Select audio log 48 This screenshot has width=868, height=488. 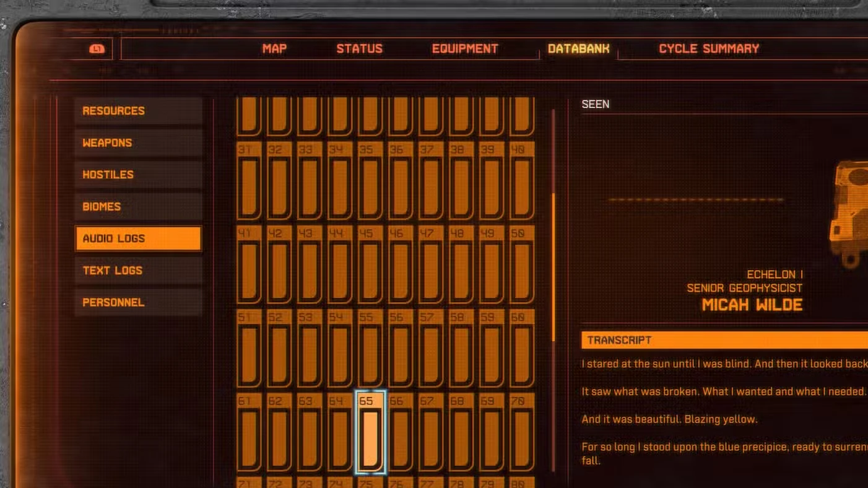click(x=461, y=264)
